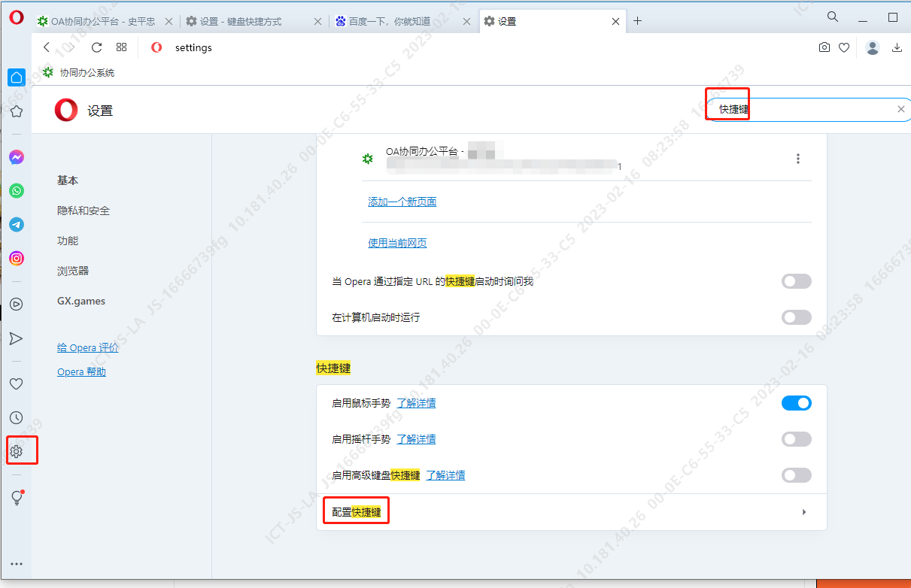Viewport: 911px width, 588px height.
Task: Open the 协同办公系统 bookmark
Action: (x=79, y=73)
